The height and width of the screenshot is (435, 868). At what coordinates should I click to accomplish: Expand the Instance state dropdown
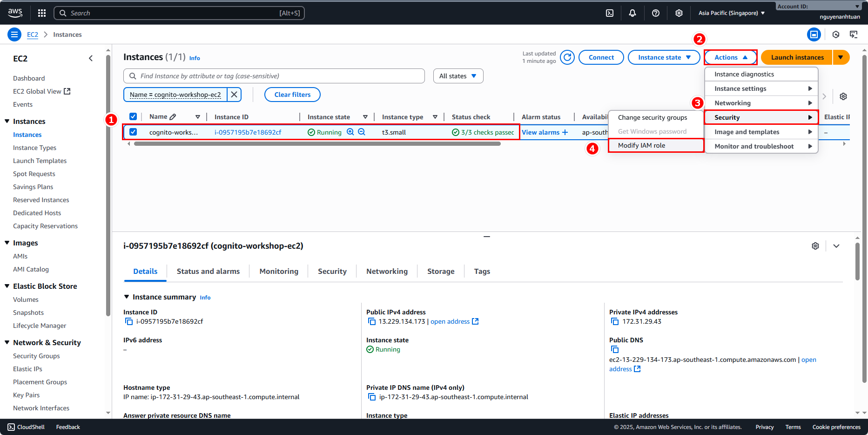[x=664, y=57]
